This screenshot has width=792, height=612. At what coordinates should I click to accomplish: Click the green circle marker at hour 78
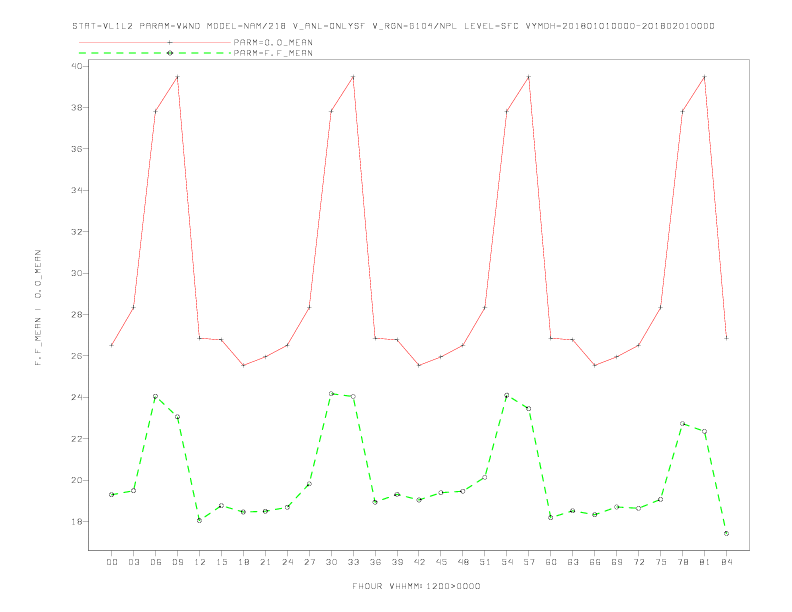(x=682, y=423)
